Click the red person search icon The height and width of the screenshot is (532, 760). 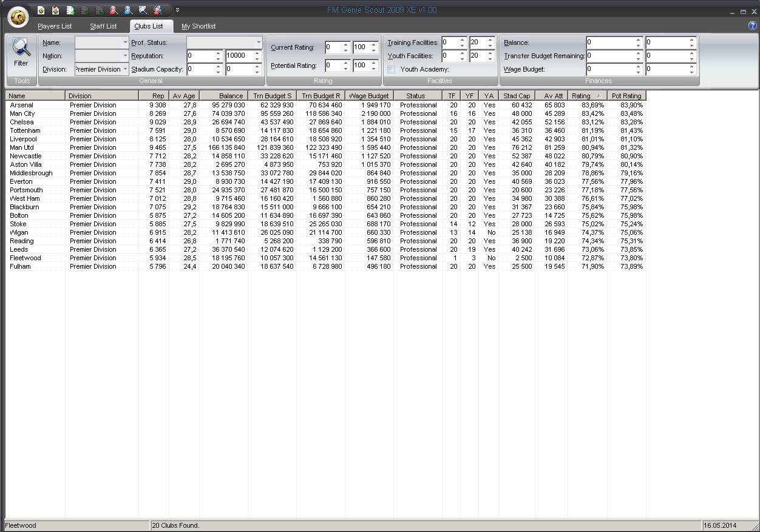[114, 10]
